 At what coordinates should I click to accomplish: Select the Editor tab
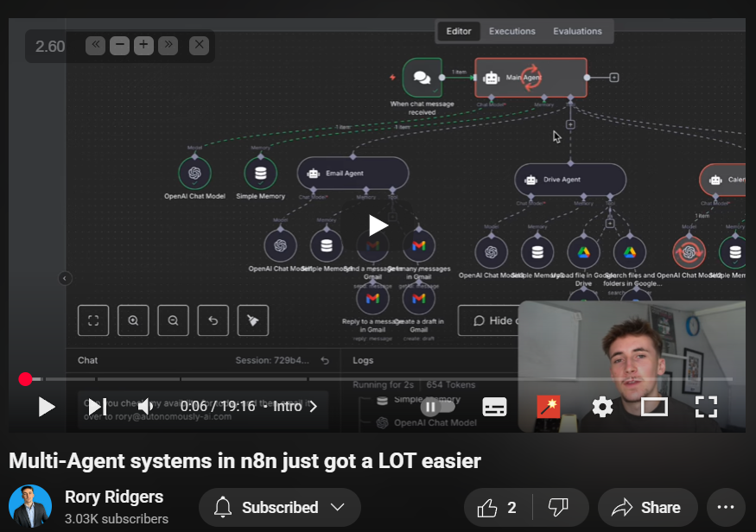click(x=459, y=31)
